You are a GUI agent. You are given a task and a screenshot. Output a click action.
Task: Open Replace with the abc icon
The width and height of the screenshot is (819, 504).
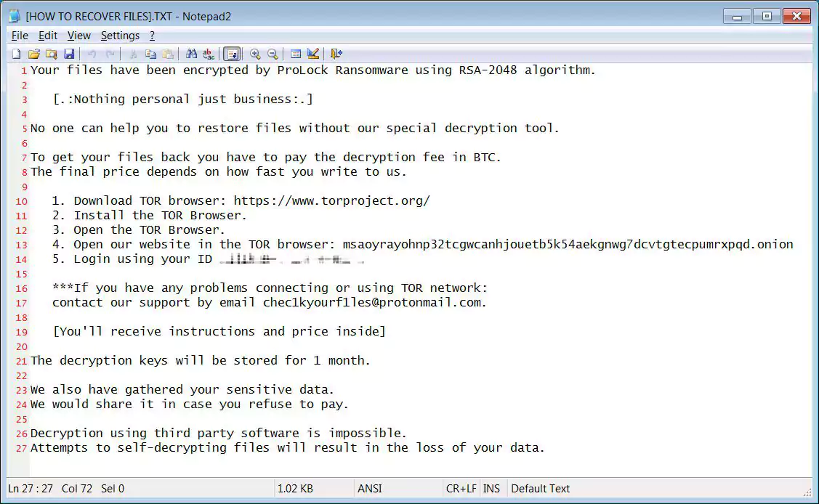point(209,54)
